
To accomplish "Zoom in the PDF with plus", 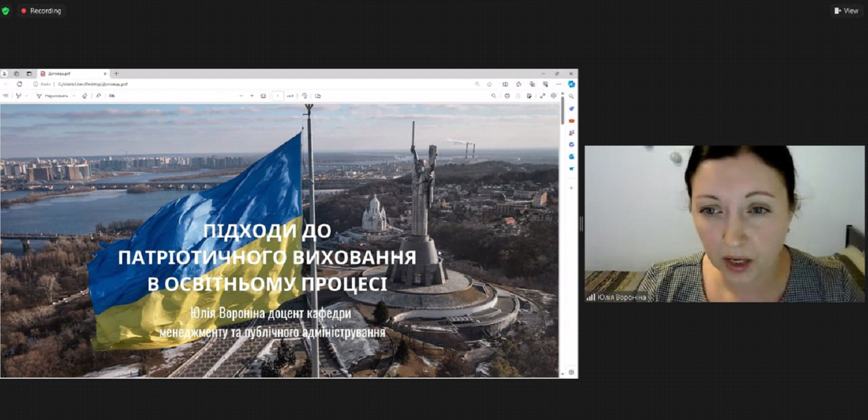I will coord(252,96).
